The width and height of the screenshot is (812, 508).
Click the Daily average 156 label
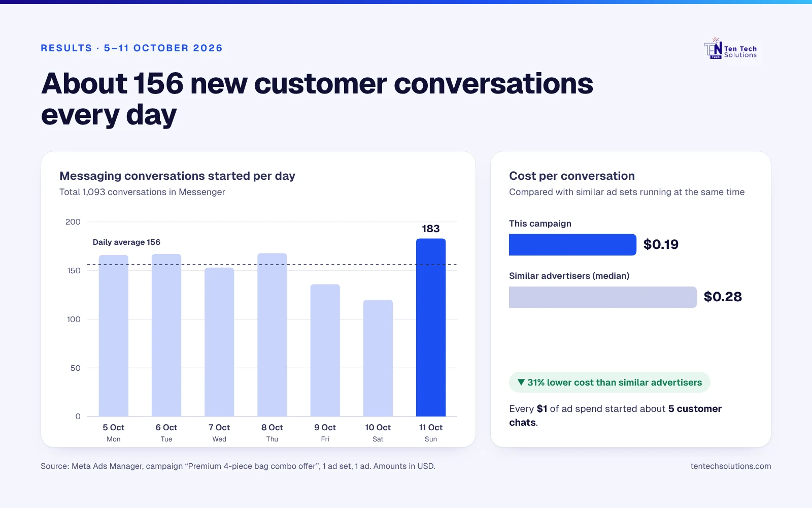[x=126, y=242]
